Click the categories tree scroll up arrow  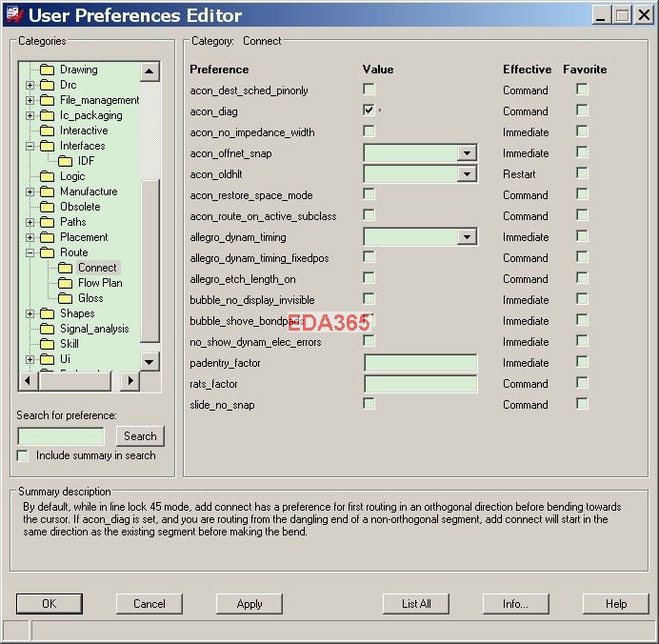point(150,71)
